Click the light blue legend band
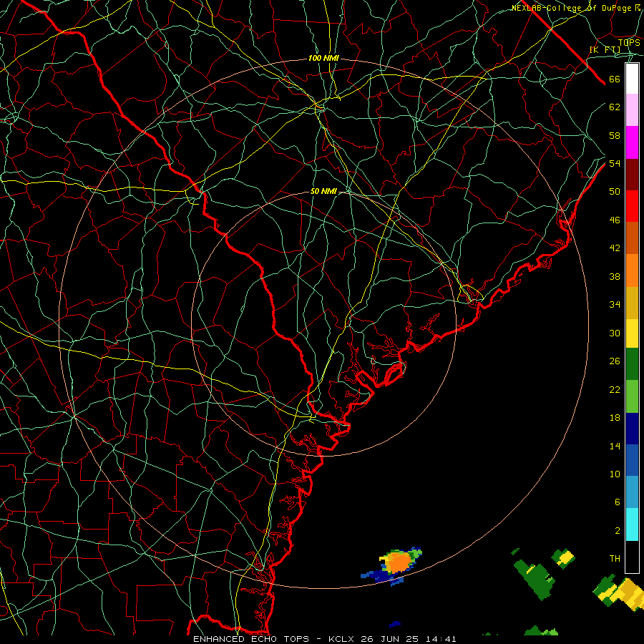 (632, 492)
